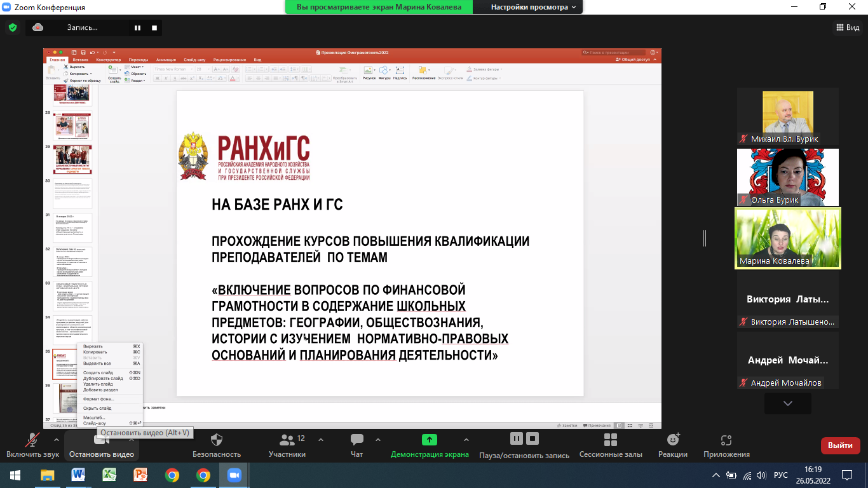Image resolution: width=868 pixels, height=488 pixels.
Task: Open the Заливка фигуры fill dropdown
Action: coord(484,69)
